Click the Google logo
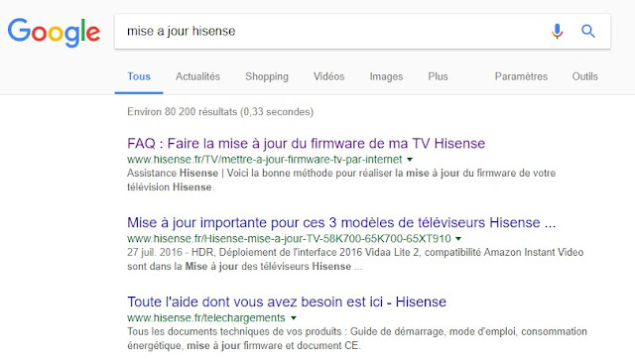The width and height of the screenshot is (635, 364). coord(54,32)
